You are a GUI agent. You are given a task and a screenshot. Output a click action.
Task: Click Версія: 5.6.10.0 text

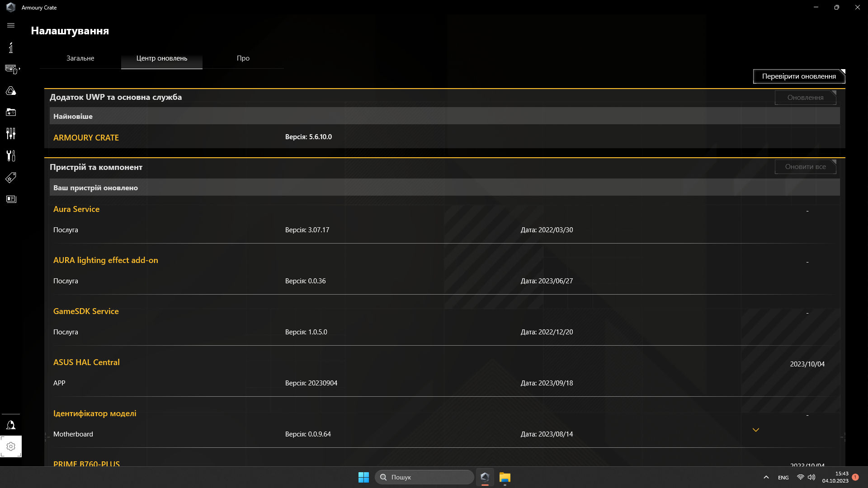(308, 137)
